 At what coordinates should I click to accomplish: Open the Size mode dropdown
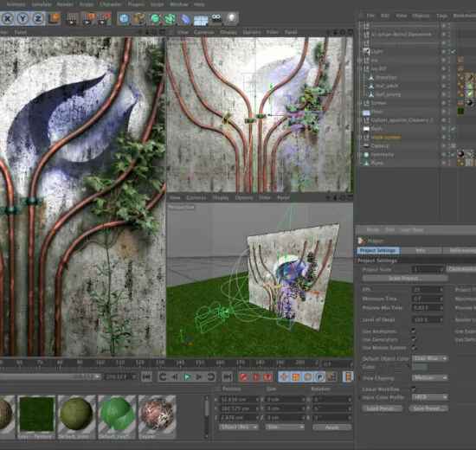pyautogui.click(x=285, y=427)
